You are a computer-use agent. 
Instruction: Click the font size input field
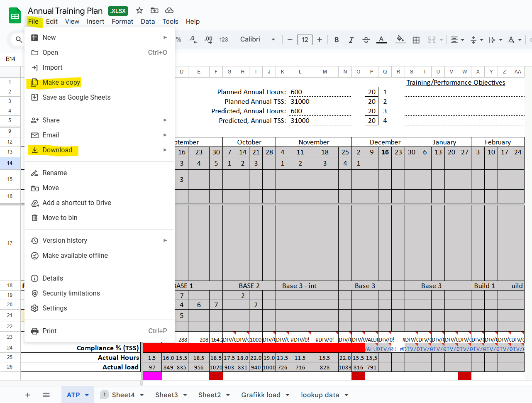(x=305, y=40)
